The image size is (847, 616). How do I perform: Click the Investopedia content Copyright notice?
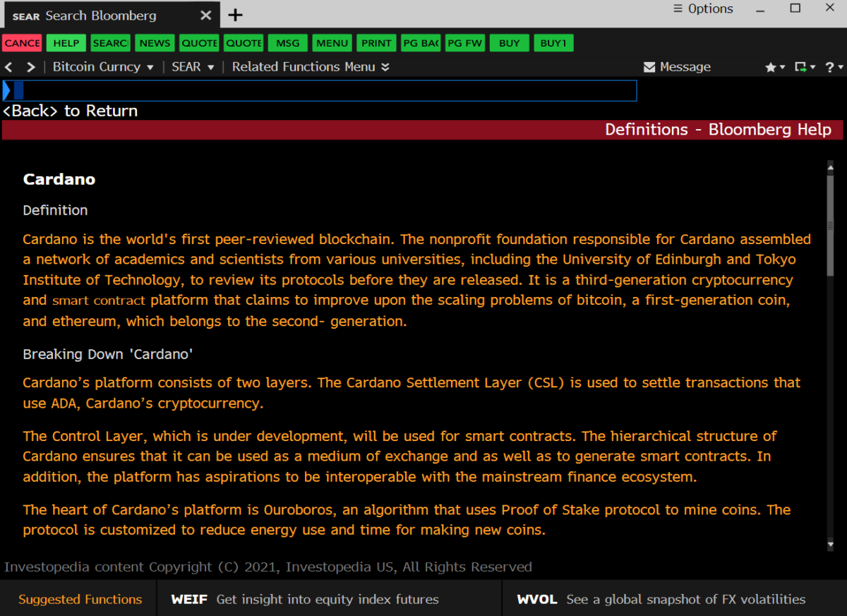click(268, 567)
